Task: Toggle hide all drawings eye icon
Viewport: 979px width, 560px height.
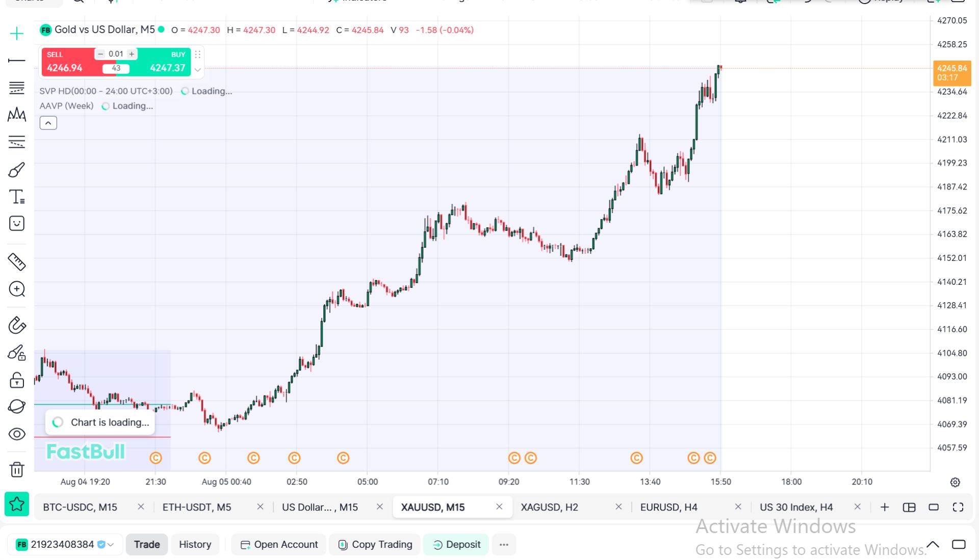Action: [17, 434]
